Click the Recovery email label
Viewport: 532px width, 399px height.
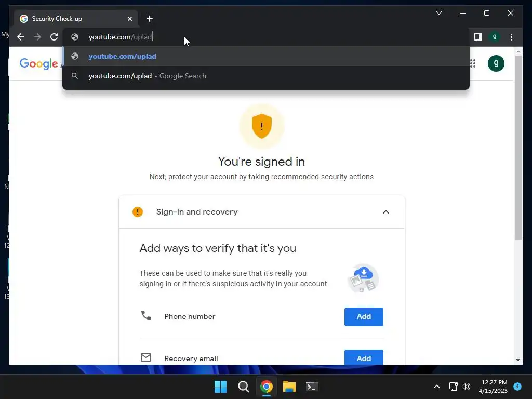[x=191, y=358]
